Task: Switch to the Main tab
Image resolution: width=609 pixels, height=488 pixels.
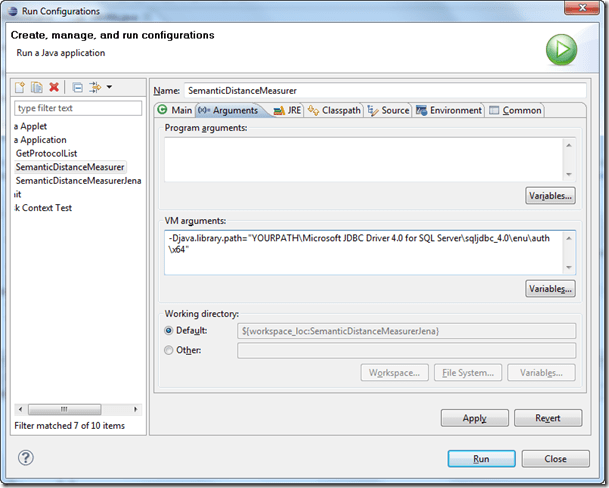Action: point(175,110)
